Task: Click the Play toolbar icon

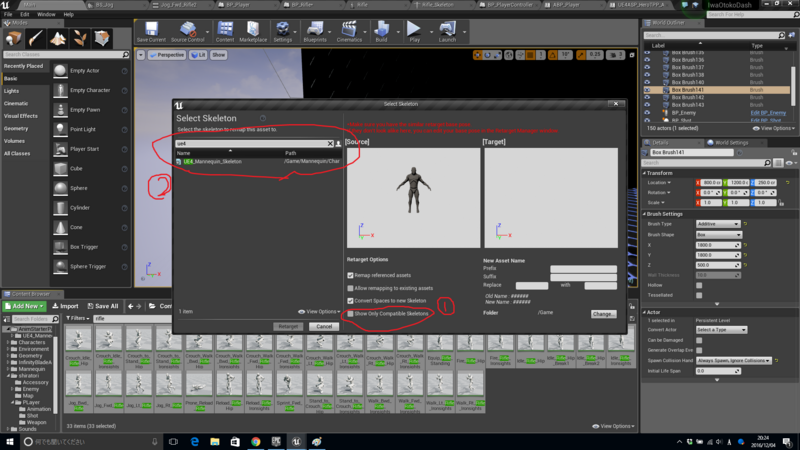Action: tap(414, 32)
